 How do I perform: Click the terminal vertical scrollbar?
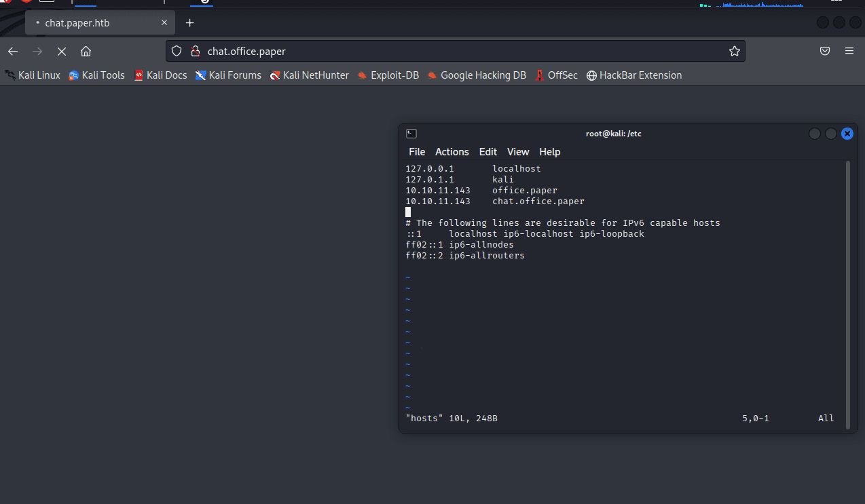click(848, 292)
